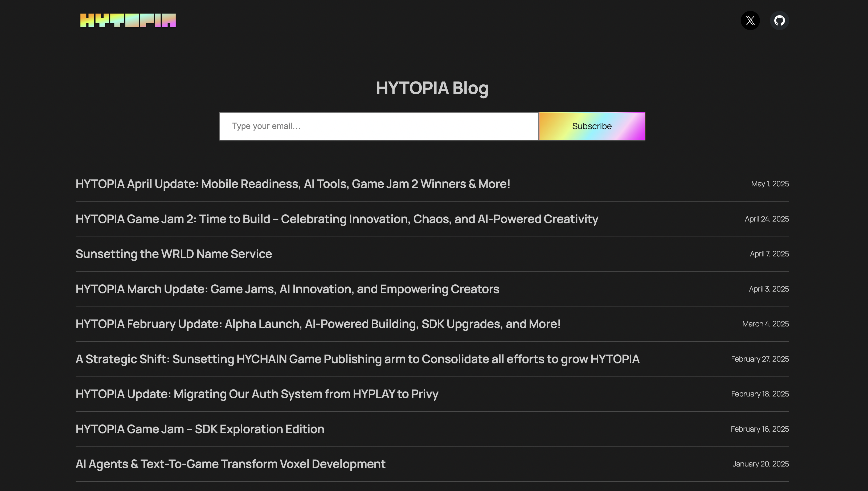Open HYTOPIA February Update: Alpha Launch post

pos(318,324)
